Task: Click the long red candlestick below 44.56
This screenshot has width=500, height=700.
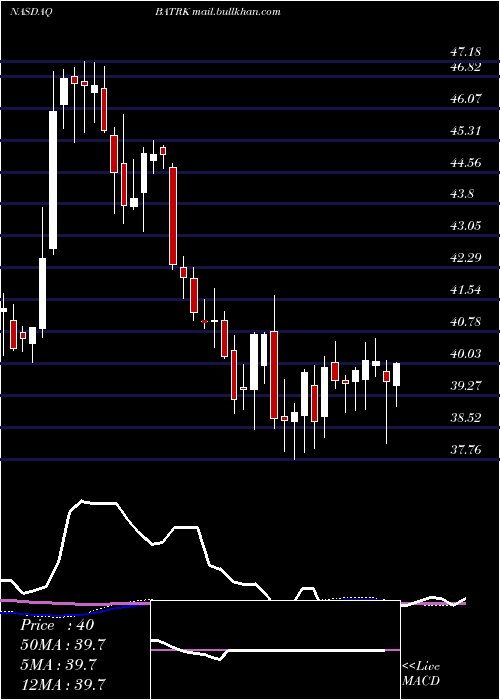Action: coord(173,216)
